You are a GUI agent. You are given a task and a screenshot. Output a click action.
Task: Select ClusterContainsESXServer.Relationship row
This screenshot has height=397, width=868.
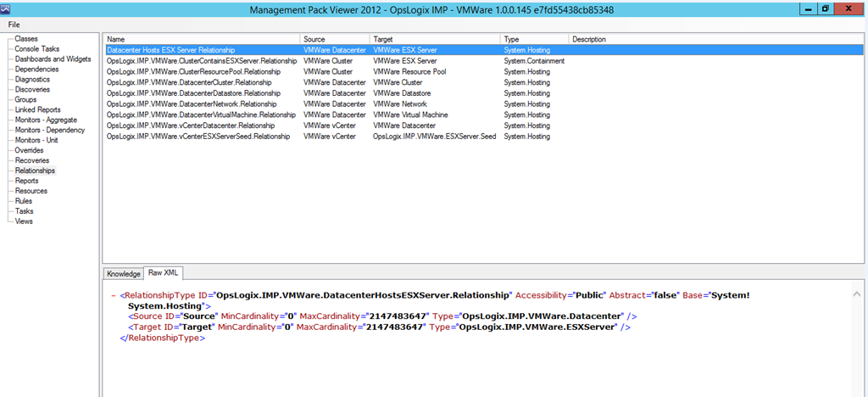point(201,61)
